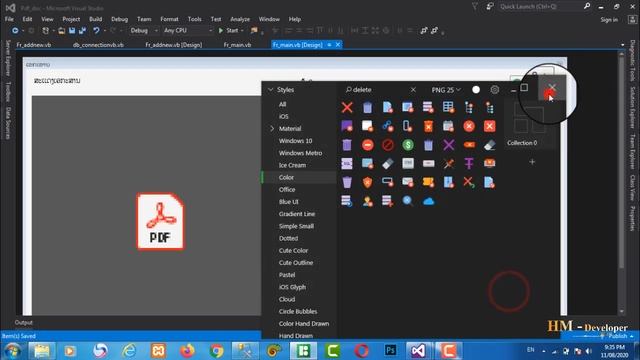Click Save All toolbar icon
The image size is (640, 360).
82,31
